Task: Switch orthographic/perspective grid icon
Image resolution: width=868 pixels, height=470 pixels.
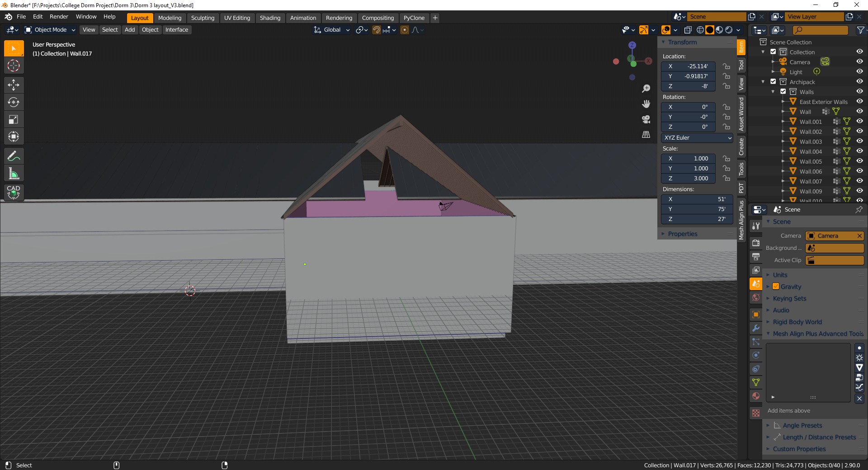Action: [x=646, y=135]
